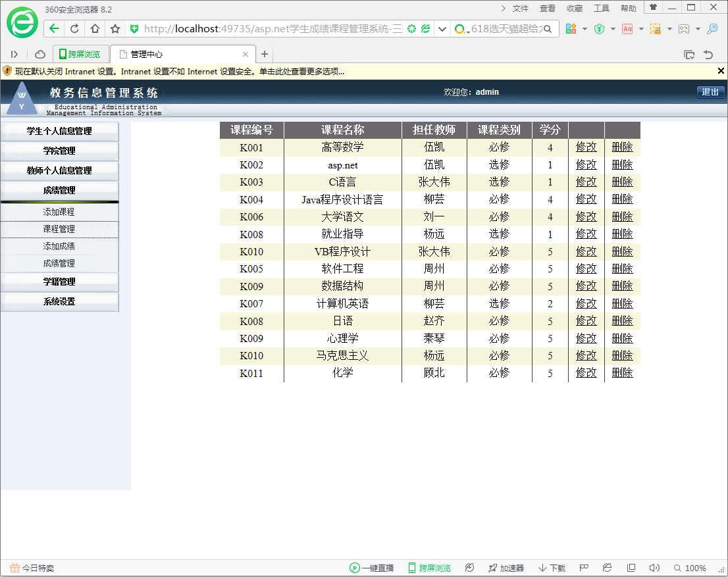Edit the VB程序设计 course row
Image resolution: width=728 pixels, height=577 pixels.
pyautogui.click(x=586, y=251)
